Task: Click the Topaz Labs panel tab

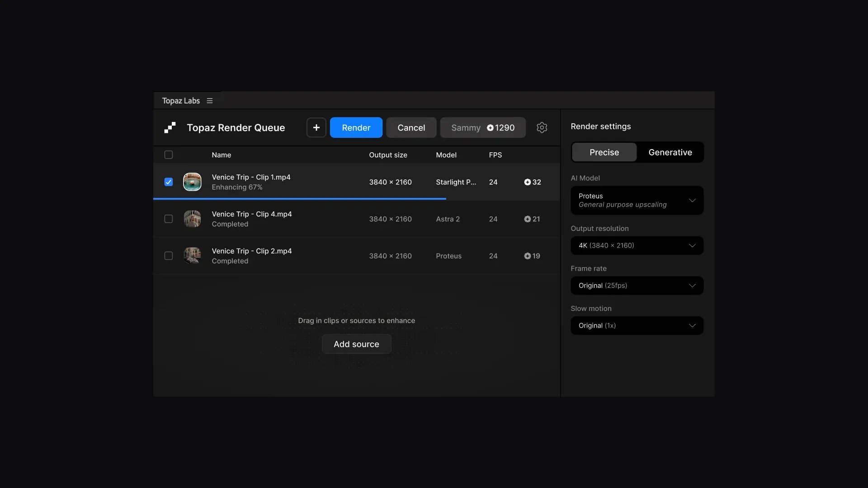Action: (181, 101)
